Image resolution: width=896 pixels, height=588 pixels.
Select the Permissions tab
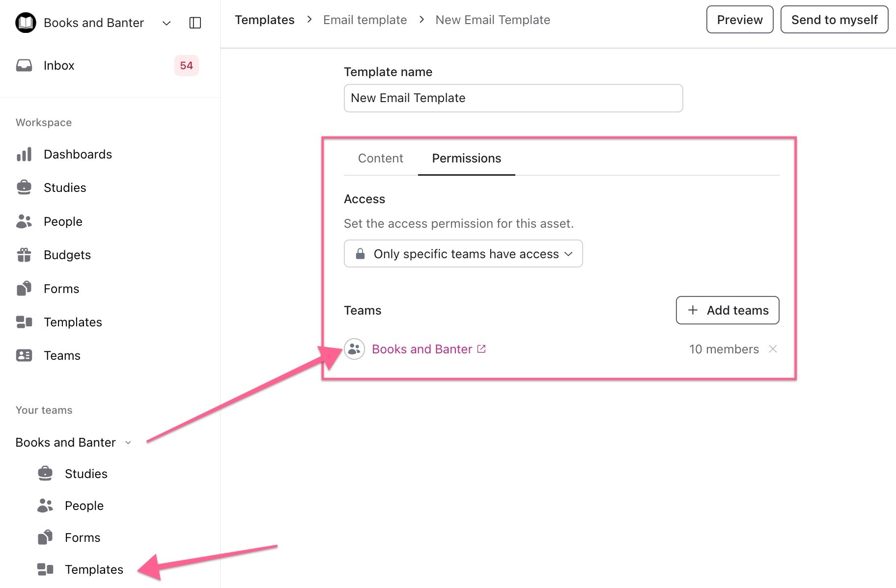coord(466,158)
